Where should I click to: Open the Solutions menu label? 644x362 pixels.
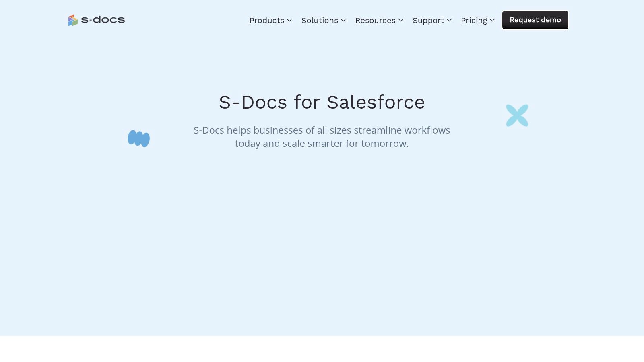click(x=320, y=21)
